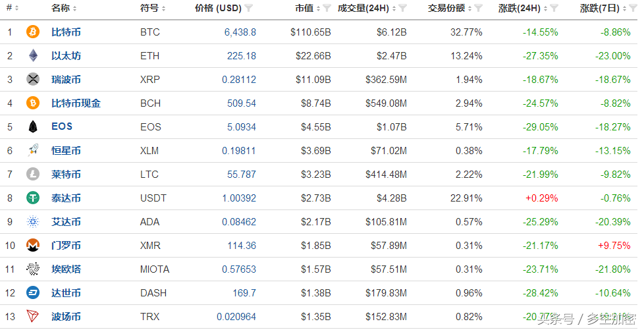The height and width of the screenshot is (330, 644).
Task: Open the filter funnel for 涨跌(24H)
Action: tap(554, 8)
